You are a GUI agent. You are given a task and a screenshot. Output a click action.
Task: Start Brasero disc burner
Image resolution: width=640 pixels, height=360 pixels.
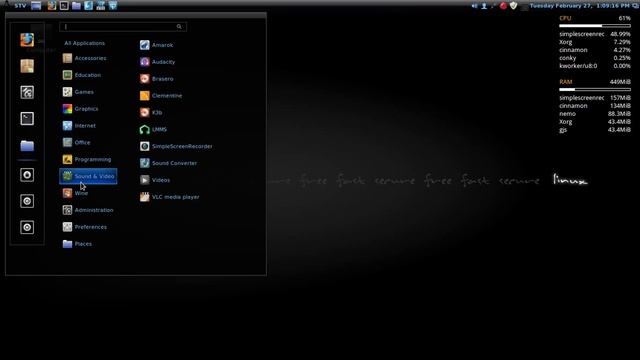[157, 79]
